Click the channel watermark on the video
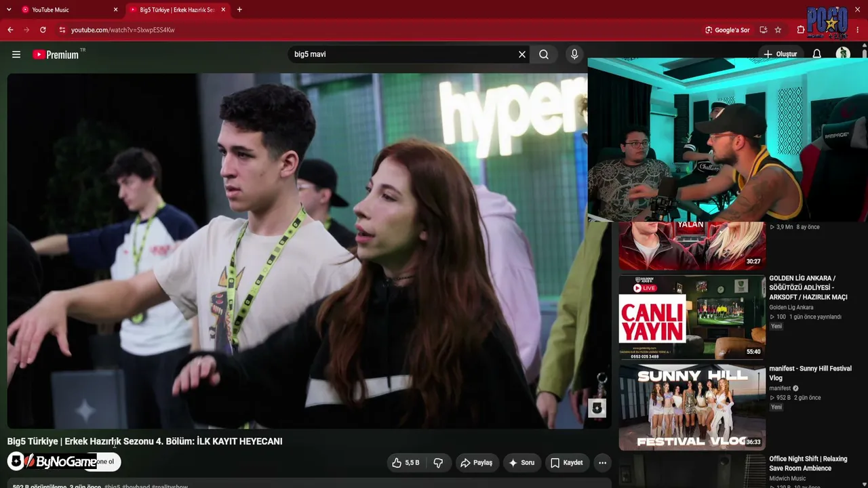The width and height of the screenshot is (868, 488). point(597,407)
